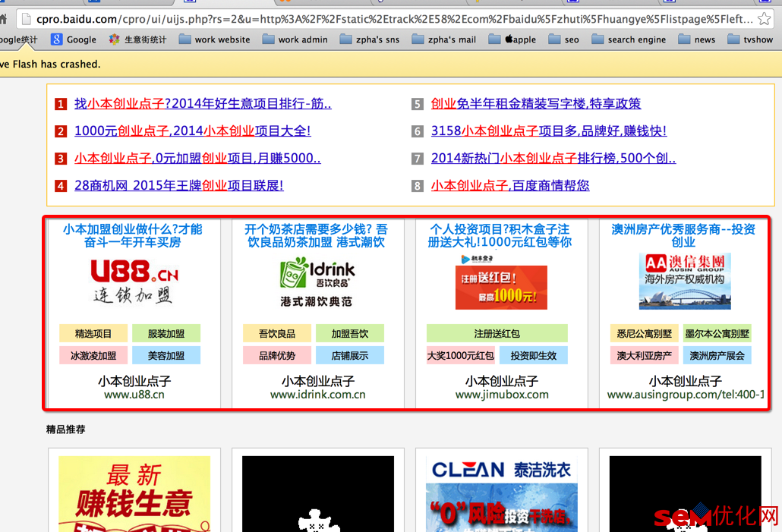Open ranked link 4 28商机网
The height and width of the screenshot is (532, 782).
pos(179,185)
